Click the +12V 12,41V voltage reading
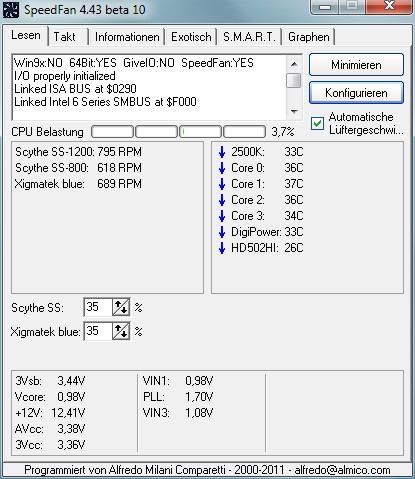The width and height of the screenshot is (415, 479). point(50,413)
